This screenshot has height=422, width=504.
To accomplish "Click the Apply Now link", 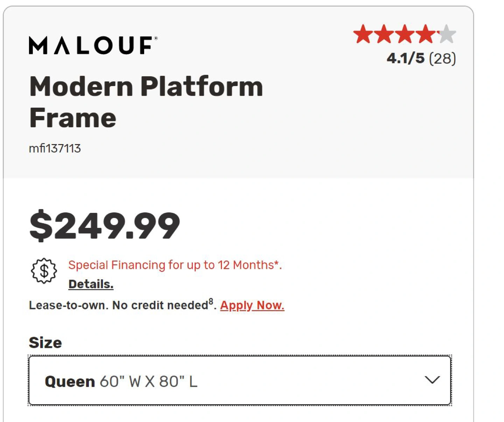I will (x=252, y=306).
